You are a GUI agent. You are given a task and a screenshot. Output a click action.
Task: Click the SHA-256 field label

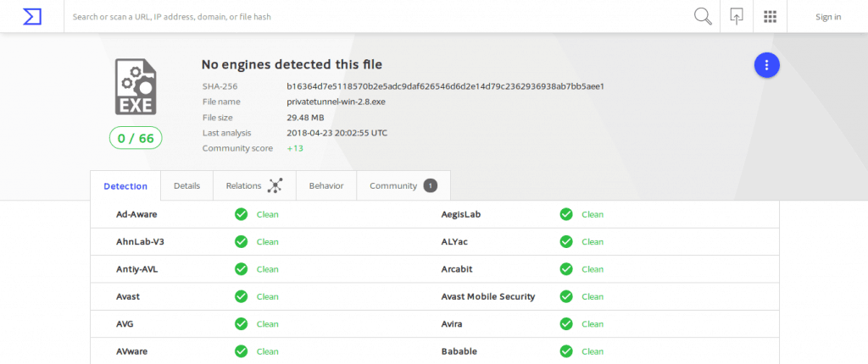pos(220,86)
